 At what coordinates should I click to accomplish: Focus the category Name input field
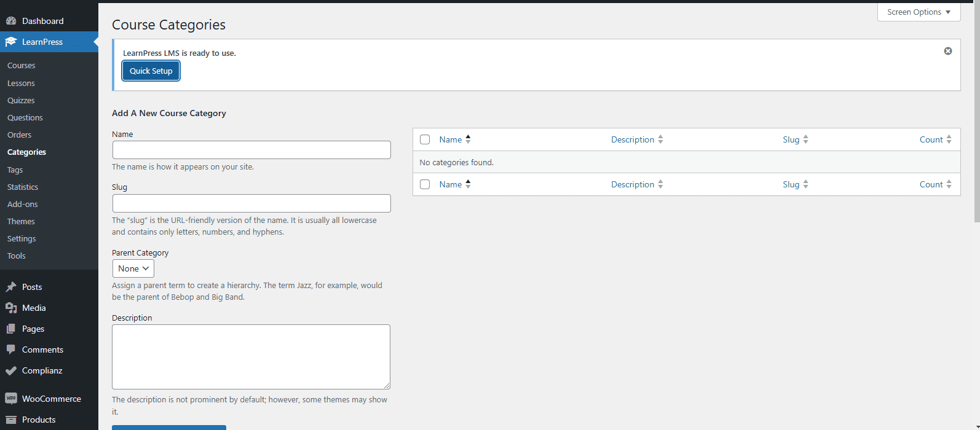pyautogui.click(x=251, y=150)
